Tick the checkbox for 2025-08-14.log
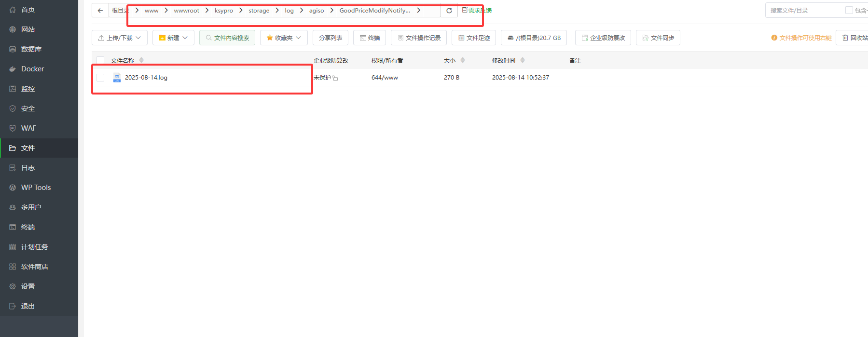The height and width of the screenshot is (337, 868). (100, 78)
